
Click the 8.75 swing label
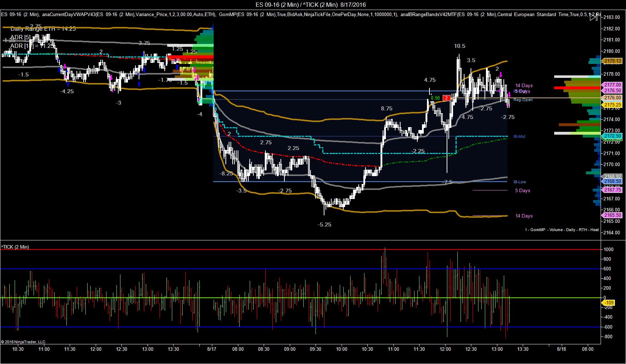tap(387, 109)
